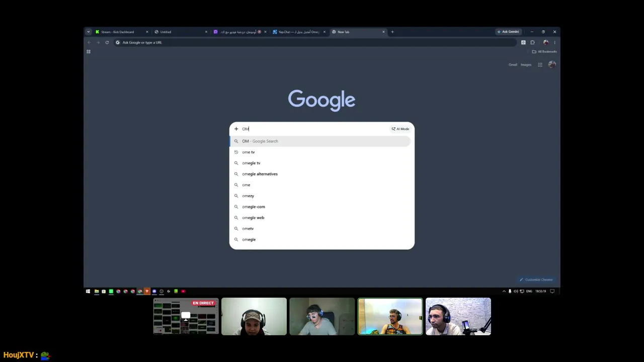The height and width of the screenshot is (362, 644).
Task: Select the New Tab tab
Action: [x=358, y=32]
